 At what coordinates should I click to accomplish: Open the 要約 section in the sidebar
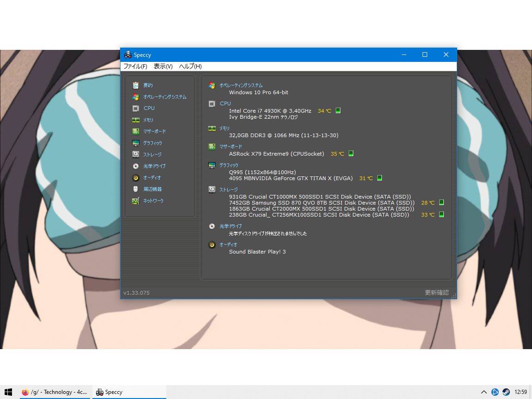point(148,85)
